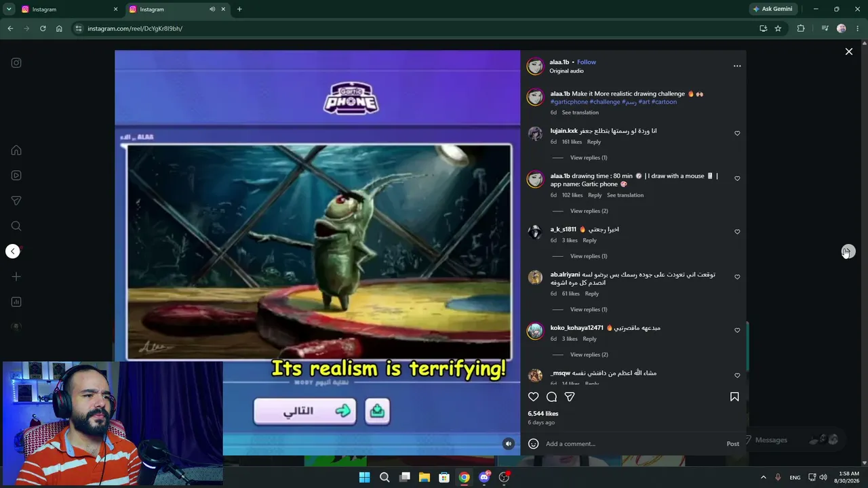Like a_k_s1811's comment

click(737, 232)
